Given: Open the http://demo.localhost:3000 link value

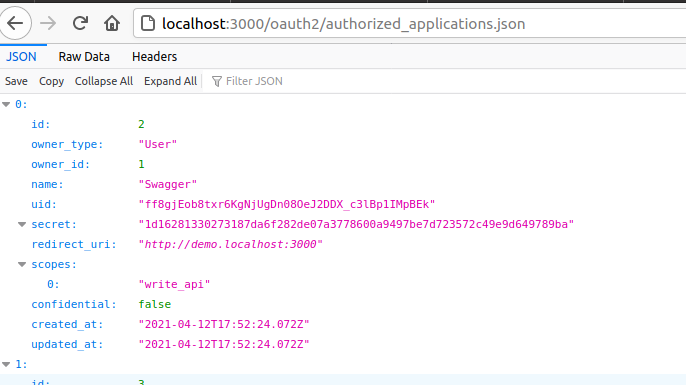Looking at the screenshot, I should point(231,245).
